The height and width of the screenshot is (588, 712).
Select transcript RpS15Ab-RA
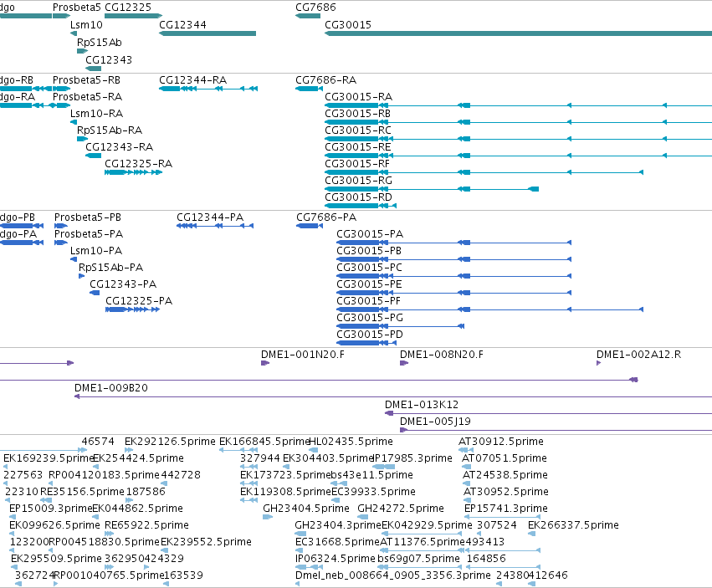pyautogui.click(x=82, y=139)
